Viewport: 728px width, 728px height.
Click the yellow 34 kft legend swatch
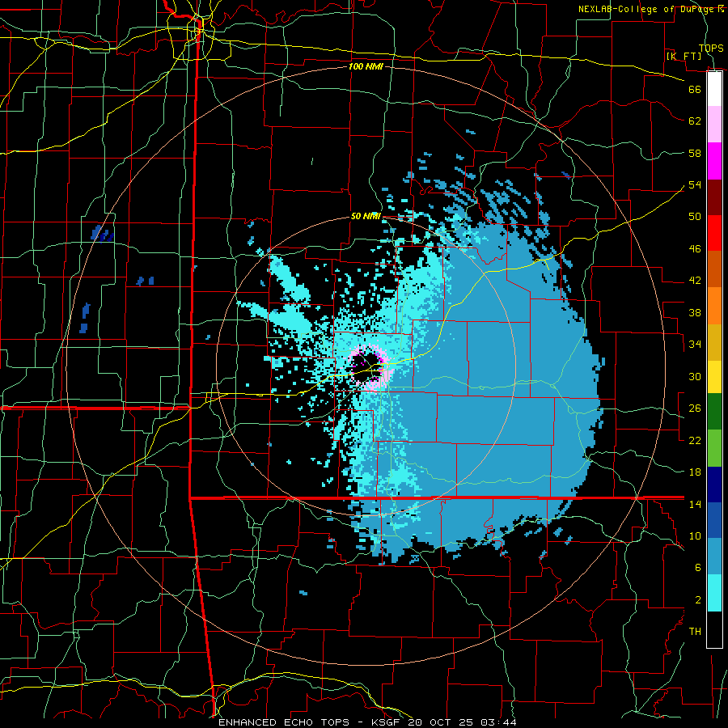[x=714, y=376]
